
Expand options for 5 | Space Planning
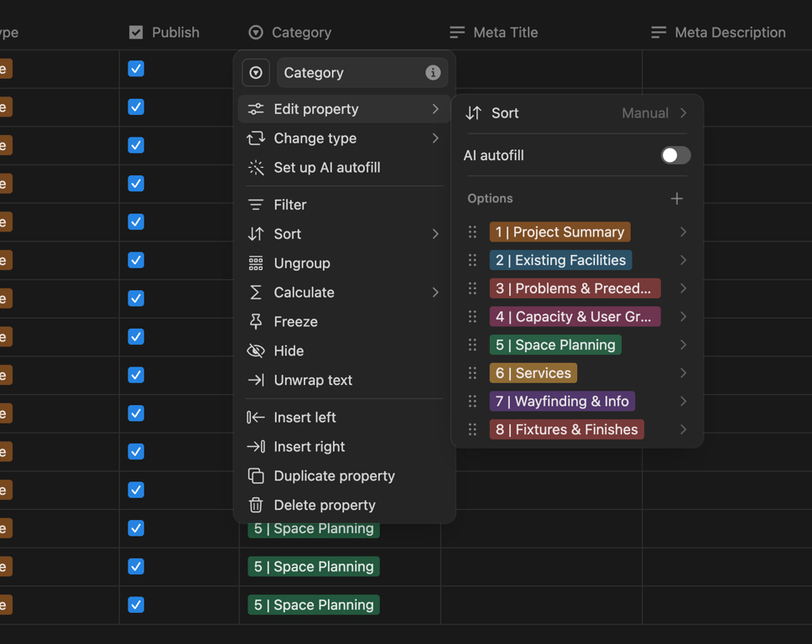[x=683, y=345]
